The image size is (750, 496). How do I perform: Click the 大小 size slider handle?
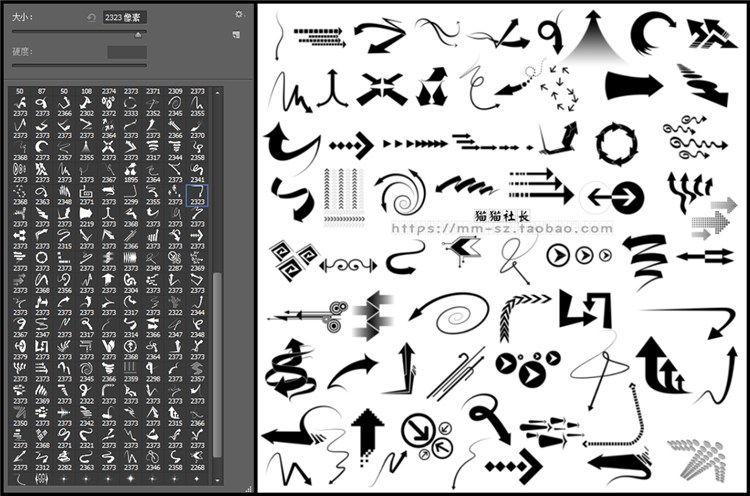(x=138, y=34)
